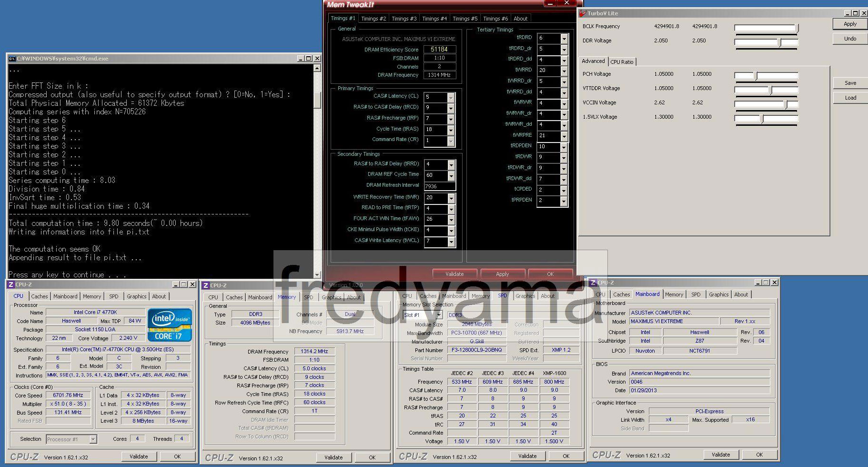Click the DRAM Frequency value 1314.2 MHz in CPU-Z
The image size is (868, 467).
tap(314, 352)
